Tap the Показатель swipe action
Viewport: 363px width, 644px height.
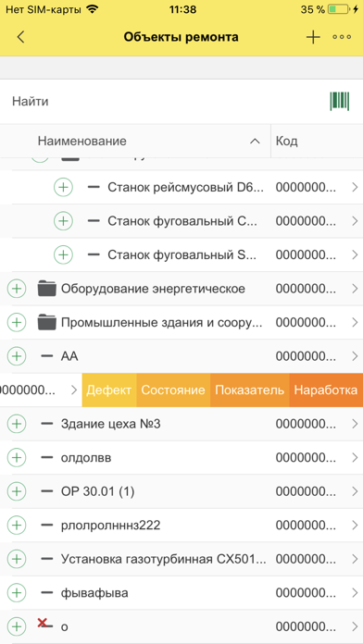[249, 390]
